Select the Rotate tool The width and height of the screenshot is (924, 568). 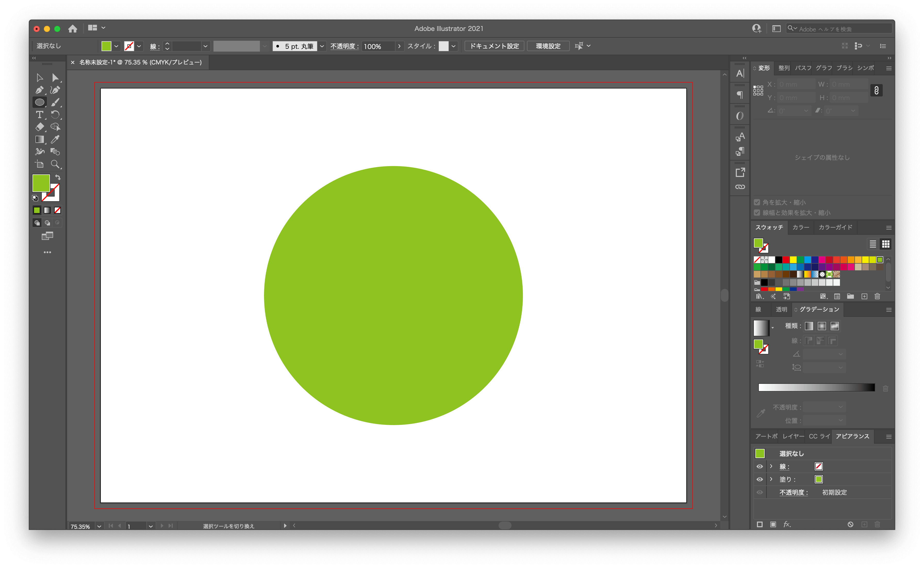[x=56, y=115]
